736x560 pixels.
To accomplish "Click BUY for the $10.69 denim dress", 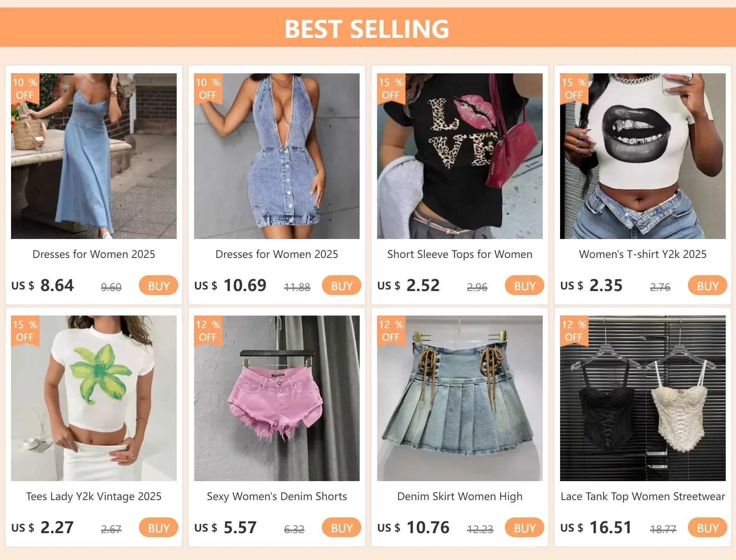I will point(341,286).
